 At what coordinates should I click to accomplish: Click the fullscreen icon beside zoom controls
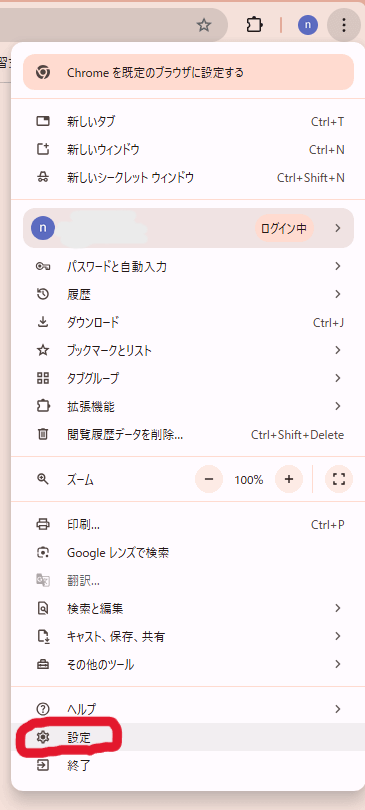coord(339,479)
